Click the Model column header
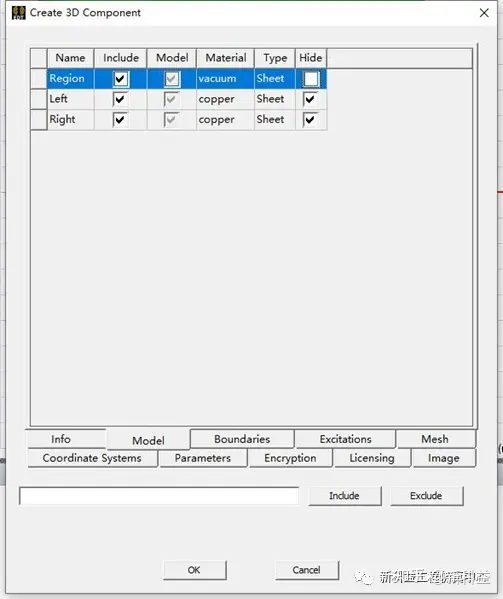This screenshot has width=503, height=599. tap(172, 58)
